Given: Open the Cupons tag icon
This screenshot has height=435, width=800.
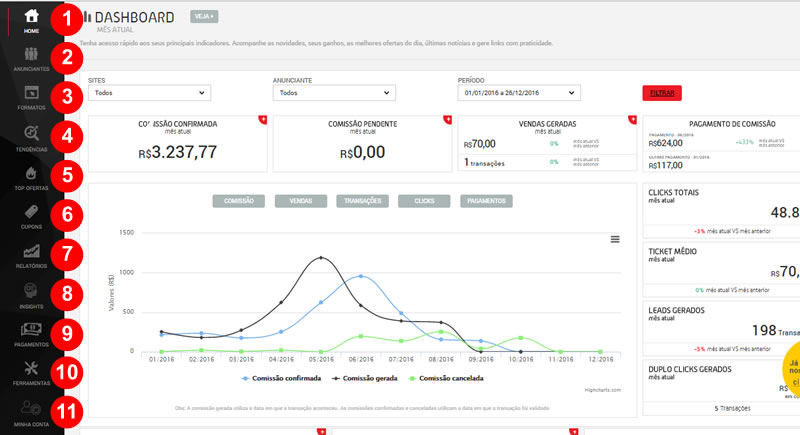Looking at the screenshot, I should point(32,214).
